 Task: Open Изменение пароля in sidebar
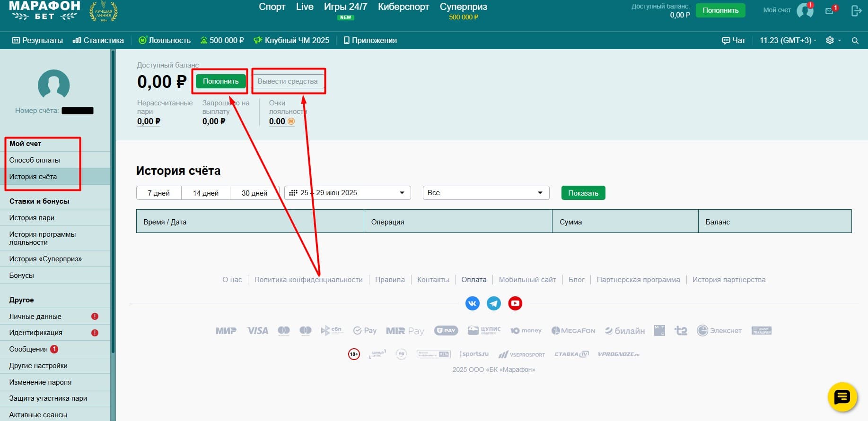[x=55, y=382]
